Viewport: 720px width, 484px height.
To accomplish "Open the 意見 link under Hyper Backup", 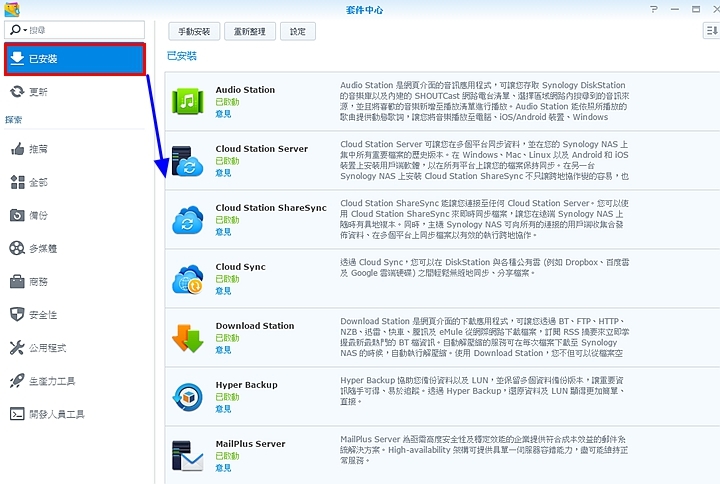I will [223, 409].
